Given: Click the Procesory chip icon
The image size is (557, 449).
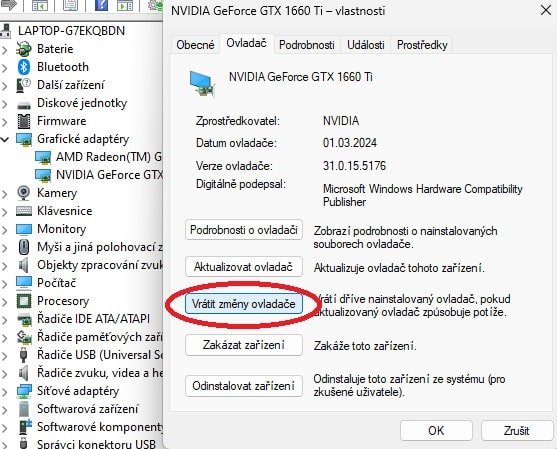Looking at the screenshot, I should pos(24,301).
